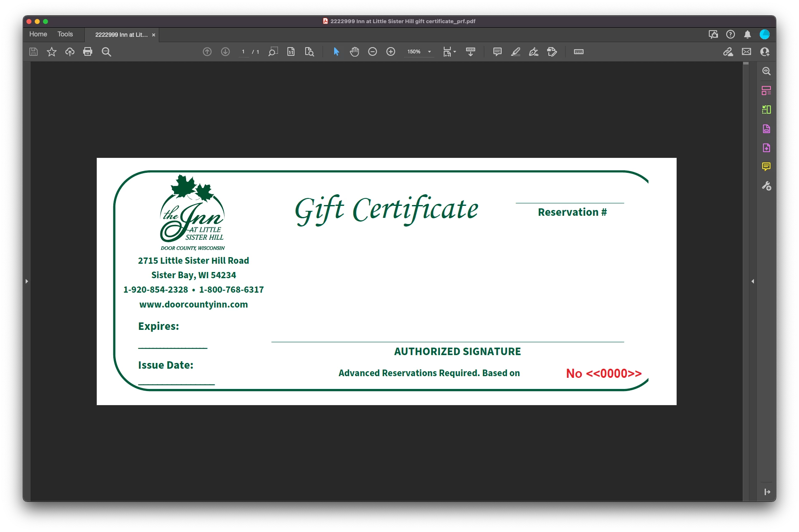Image resolution: width=799 pixels, height=532 pixels.
Task: Select the Highlight text tool
Action: click(516, 52)
